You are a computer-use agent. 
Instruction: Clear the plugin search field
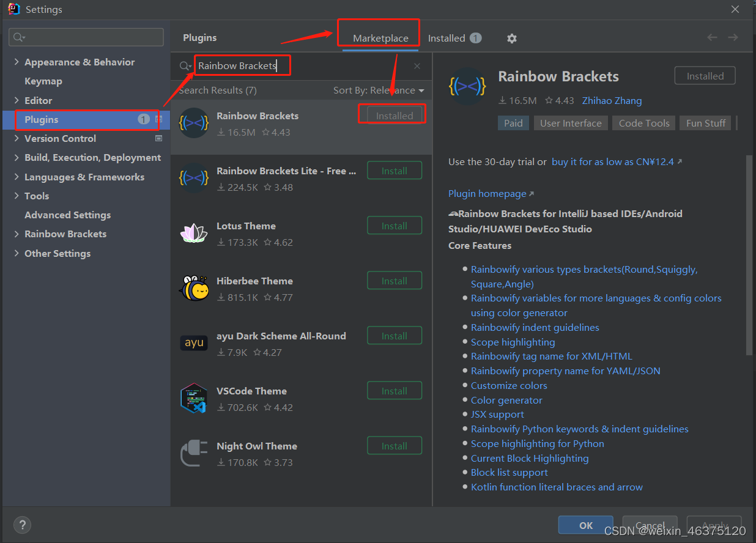417,66
